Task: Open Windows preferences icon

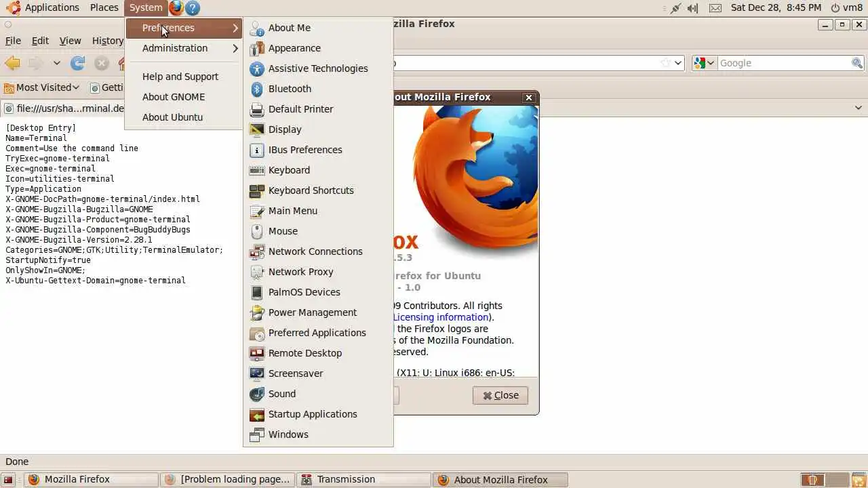Action: [257, 434]
